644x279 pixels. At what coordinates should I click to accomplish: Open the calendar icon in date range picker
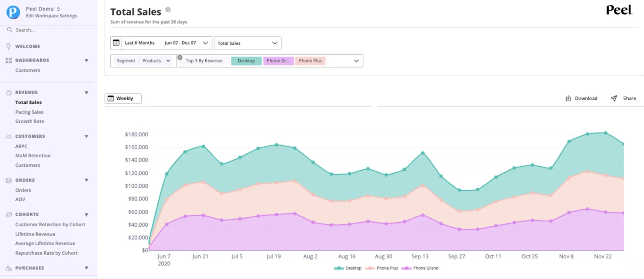click(116, 43)
